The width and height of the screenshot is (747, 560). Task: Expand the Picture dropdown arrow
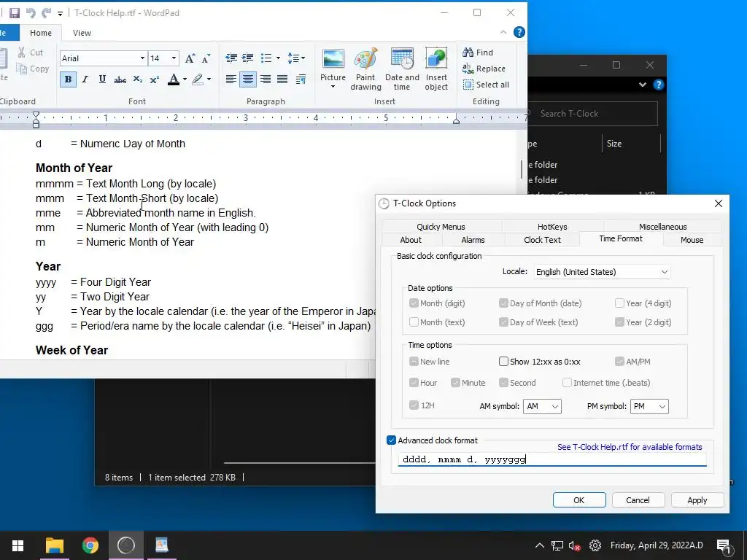333,87
